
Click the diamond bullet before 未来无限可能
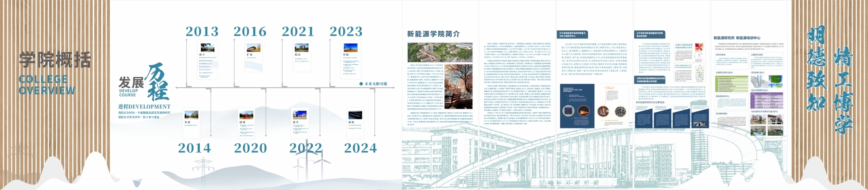point(361,84)
